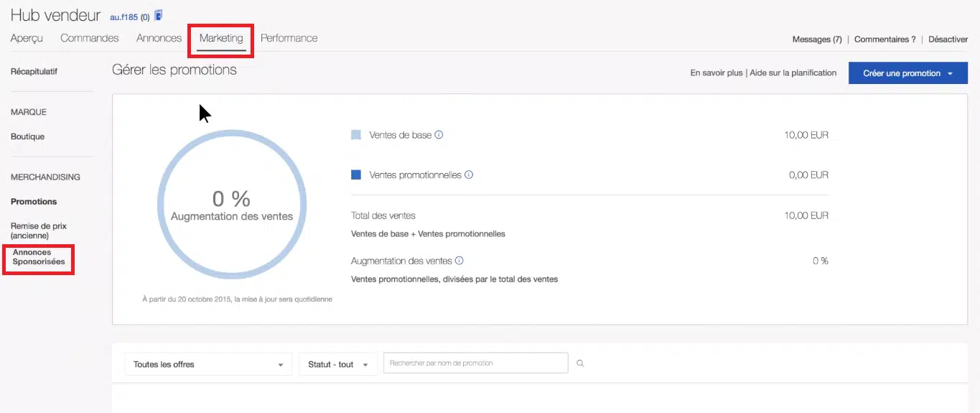Go to the Commandes tab
The width and height of the screenshot is (980, 413).
pyautogui.click(x=90, y=38)
